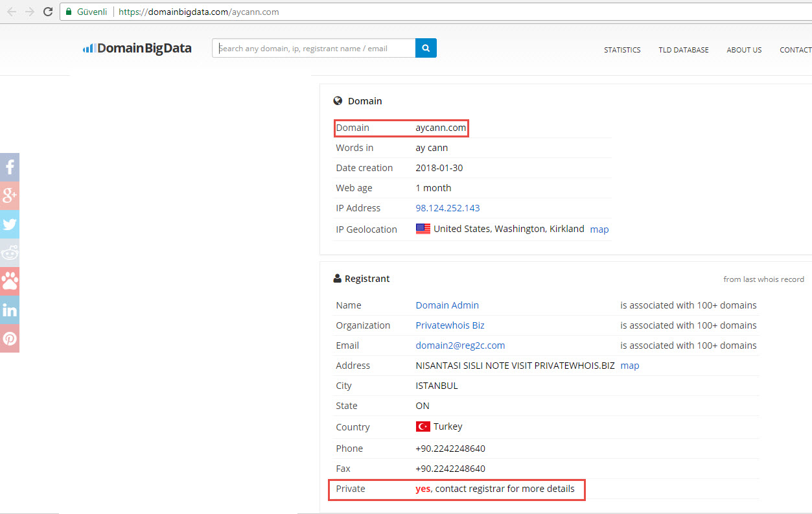Open the Privatewhois Biz organization link

pos(450,325)
